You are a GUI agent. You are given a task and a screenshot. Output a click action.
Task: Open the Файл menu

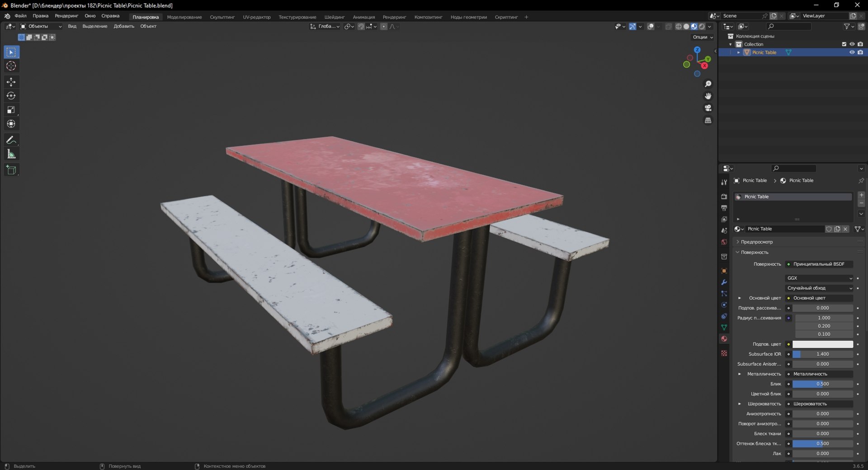[20, 16]
